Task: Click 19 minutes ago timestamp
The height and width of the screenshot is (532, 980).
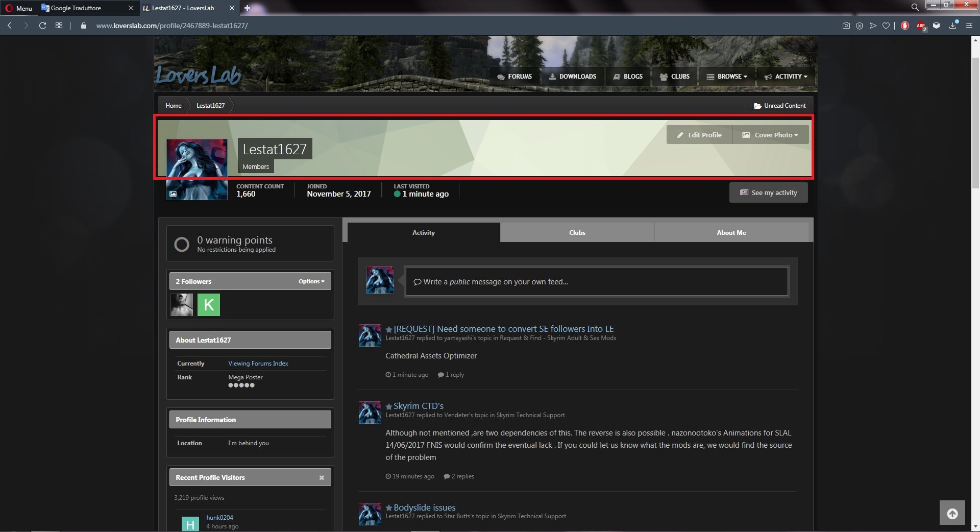Action: [x=410, y=476]
